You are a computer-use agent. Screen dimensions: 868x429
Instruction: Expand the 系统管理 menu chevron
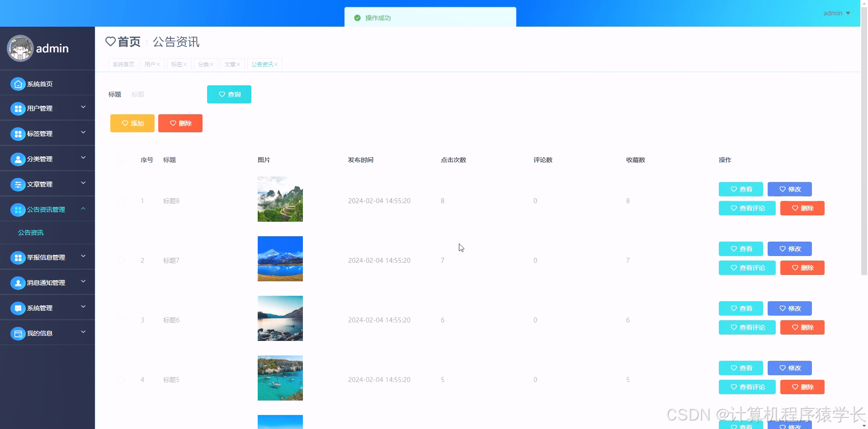83,307
